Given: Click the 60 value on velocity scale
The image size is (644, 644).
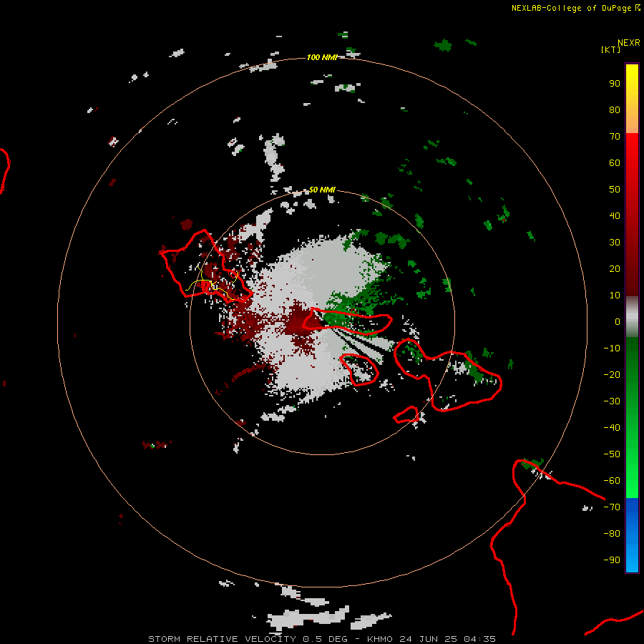Looking at the screenshot, I should [615, 162].
